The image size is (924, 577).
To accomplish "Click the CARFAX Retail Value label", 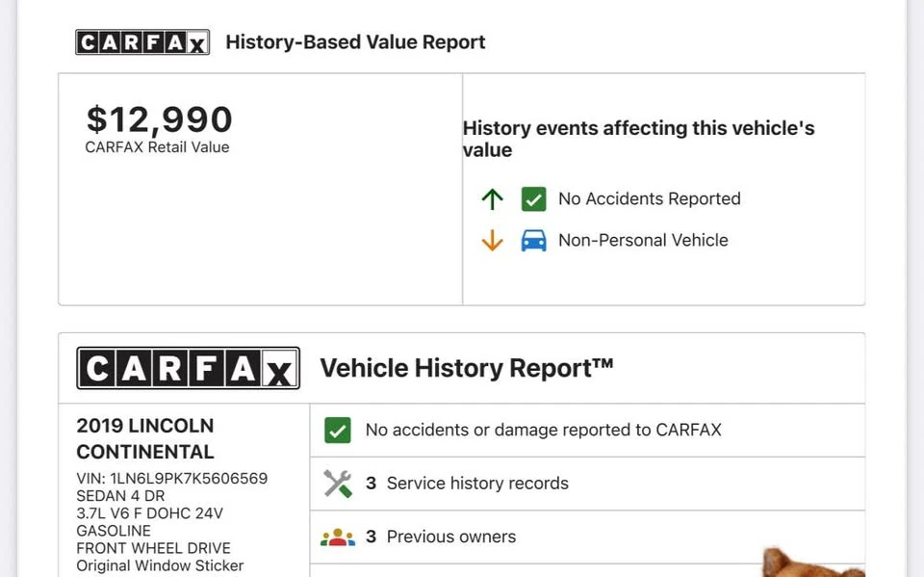I will 157,147.
